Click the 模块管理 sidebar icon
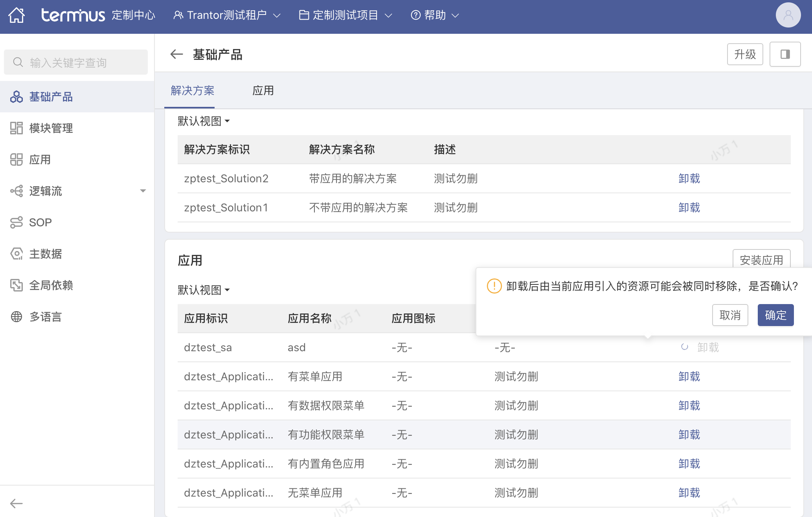Viewport: 812px width, 517px height. point(16,128)
